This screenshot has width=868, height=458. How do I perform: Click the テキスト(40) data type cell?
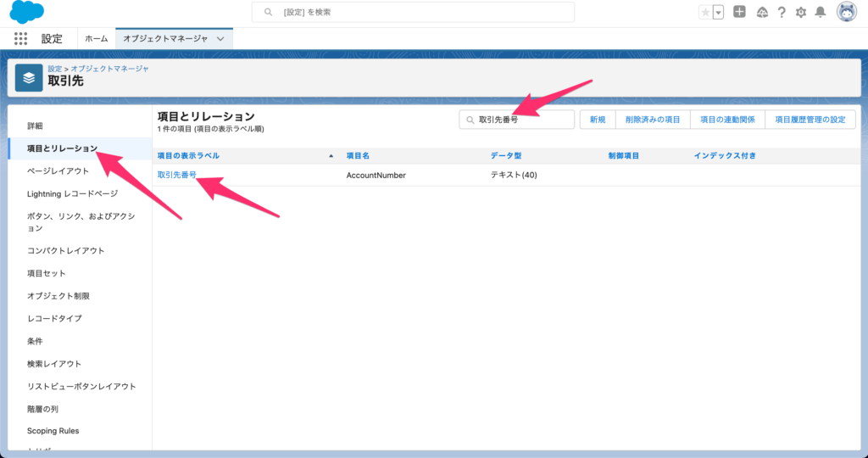tap(514, 175)
